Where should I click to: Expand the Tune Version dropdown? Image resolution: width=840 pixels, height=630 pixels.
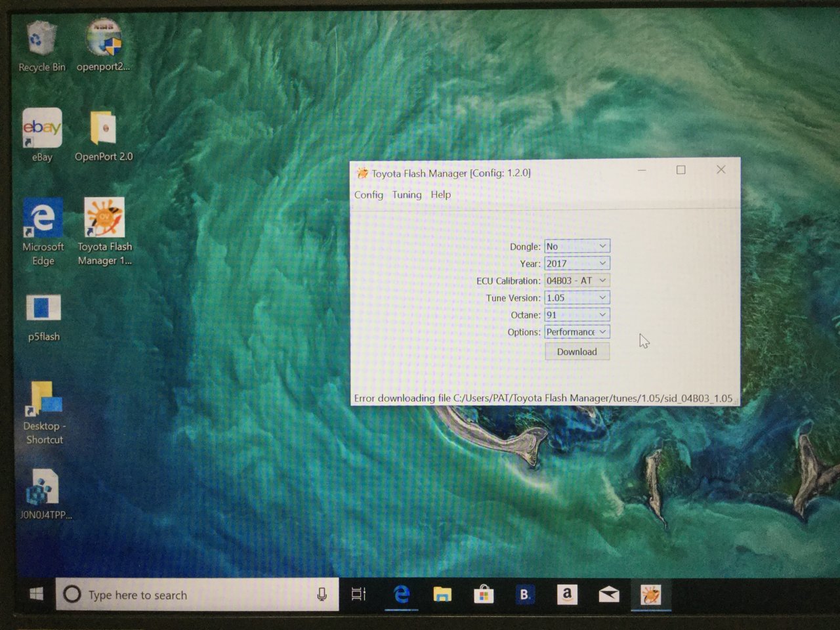(x=577, y=297)
